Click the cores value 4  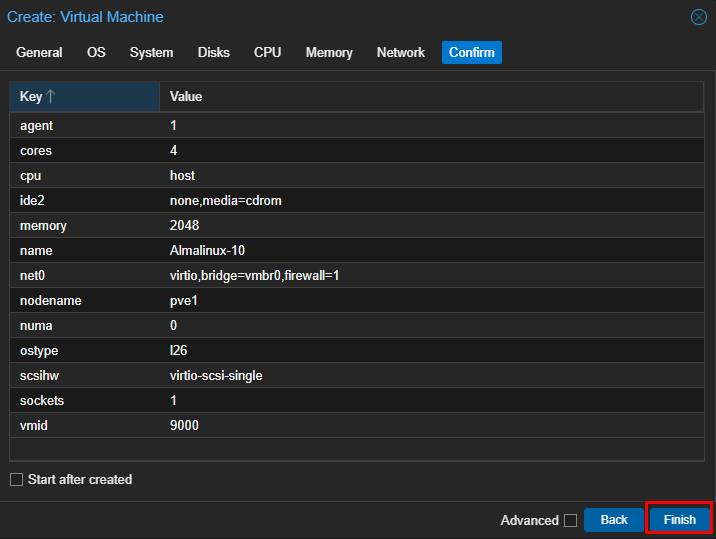(174, 151)
